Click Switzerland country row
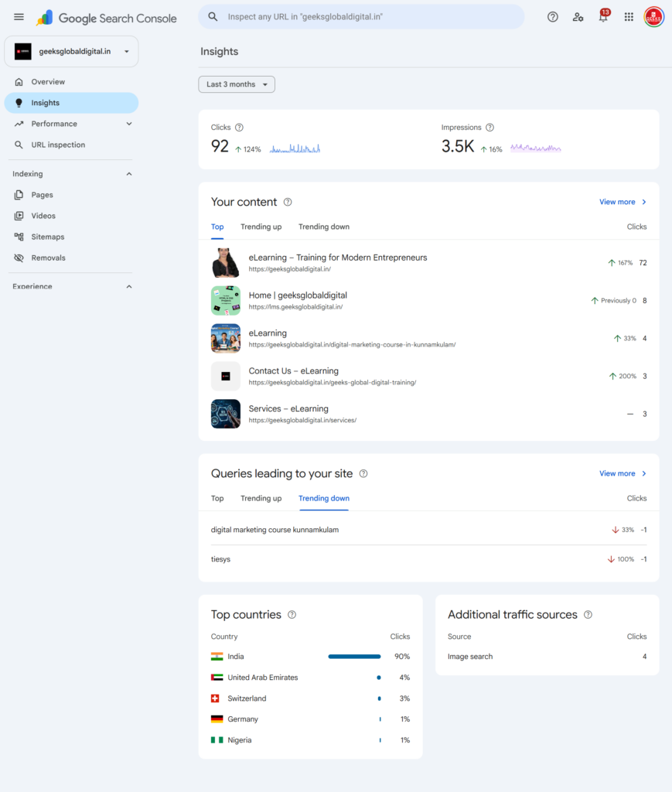672x792 pixels. click(311, 698)
